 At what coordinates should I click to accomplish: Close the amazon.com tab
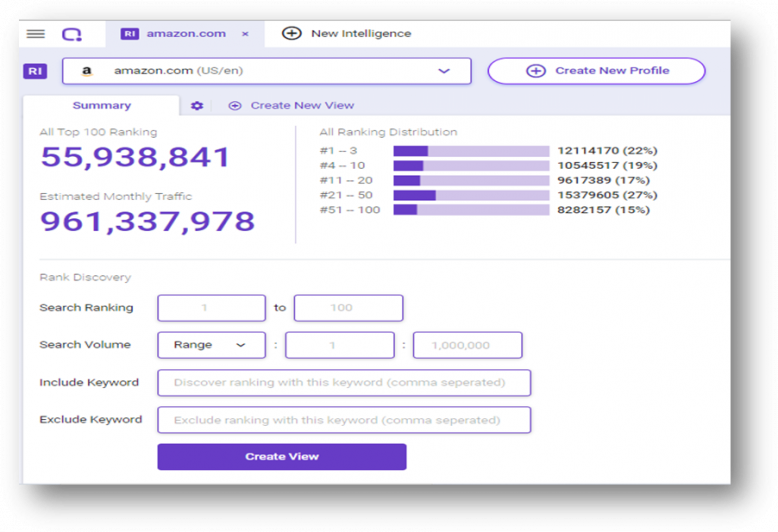(x=245, y=34)
